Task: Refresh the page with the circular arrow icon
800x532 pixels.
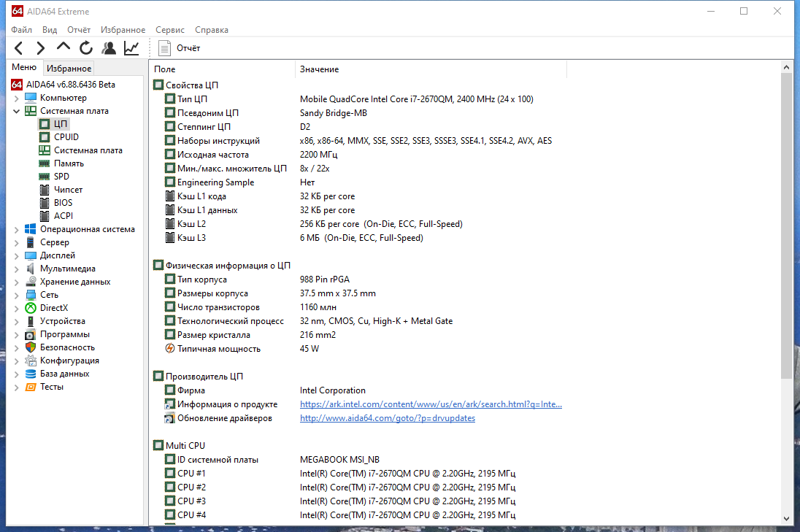Action: 85,48
